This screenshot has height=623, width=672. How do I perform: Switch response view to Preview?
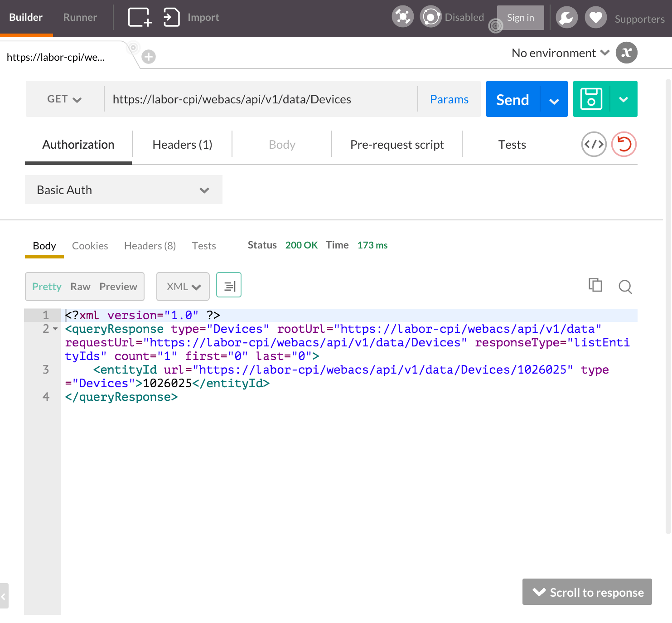click(118, 287)
